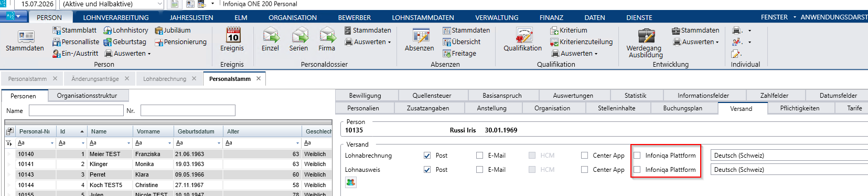Open Pensionierung list

tap(181, 42)
